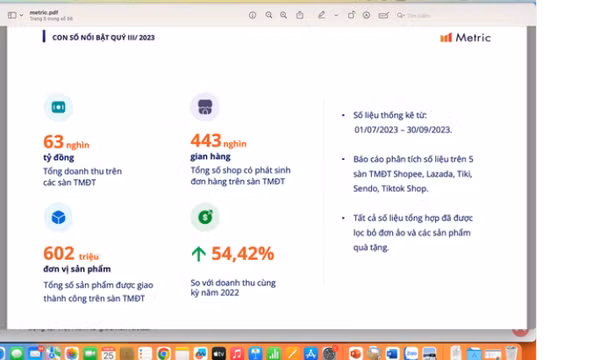Open App Store from the Dock
Image resolution: width=600 pixels, height=360 pixels.
311,353
